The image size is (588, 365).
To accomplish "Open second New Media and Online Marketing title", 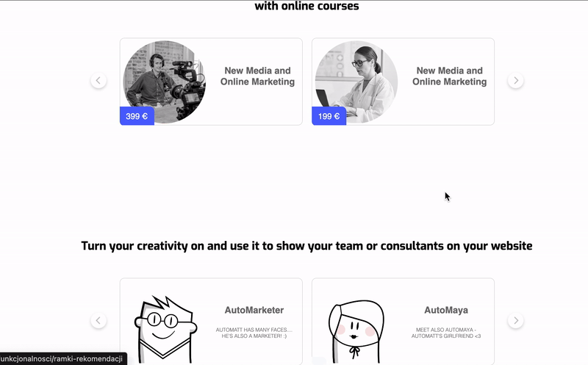I will [449, 76].
